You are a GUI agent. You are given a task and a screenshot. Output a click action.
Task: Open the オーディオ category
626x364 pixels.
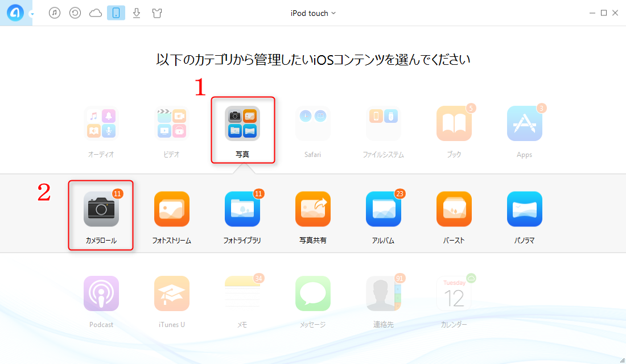click(x=101, y=123)
